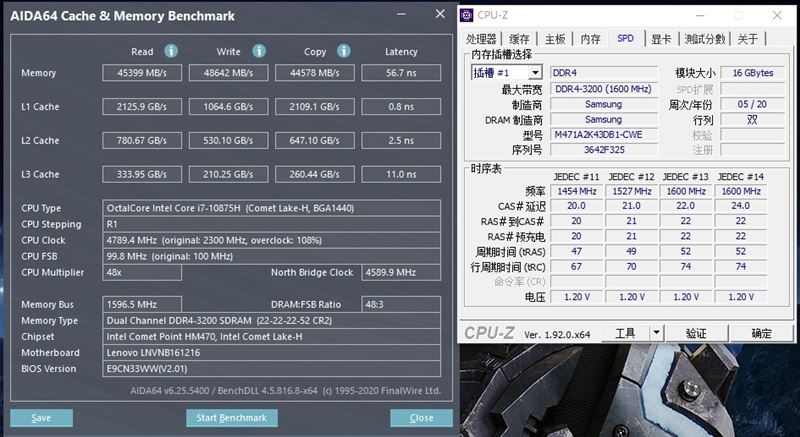Screen dimensions: 800x437
Task: Switch to the 缓存 tab in CPU-Z
Action: point(519,39)
